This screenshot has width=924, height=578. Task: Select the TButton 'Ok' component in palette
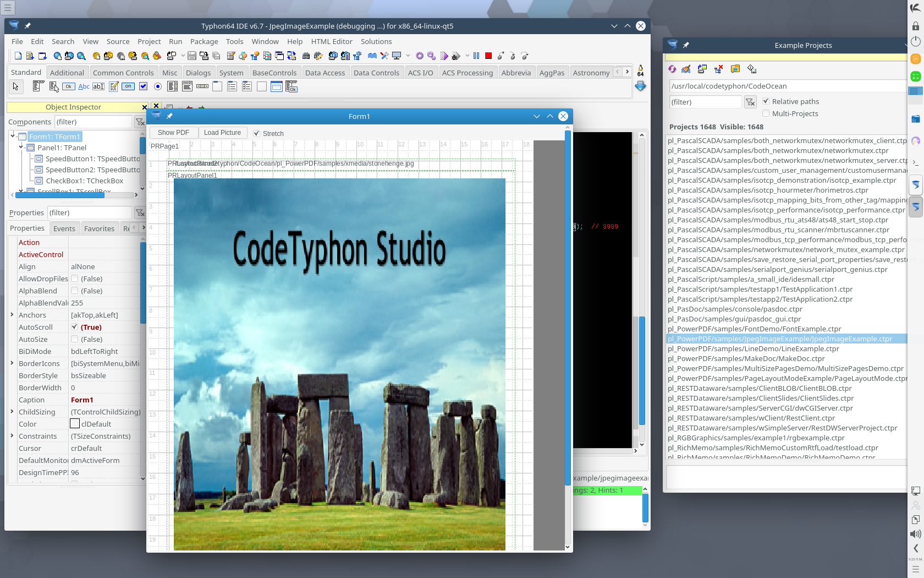68,86
